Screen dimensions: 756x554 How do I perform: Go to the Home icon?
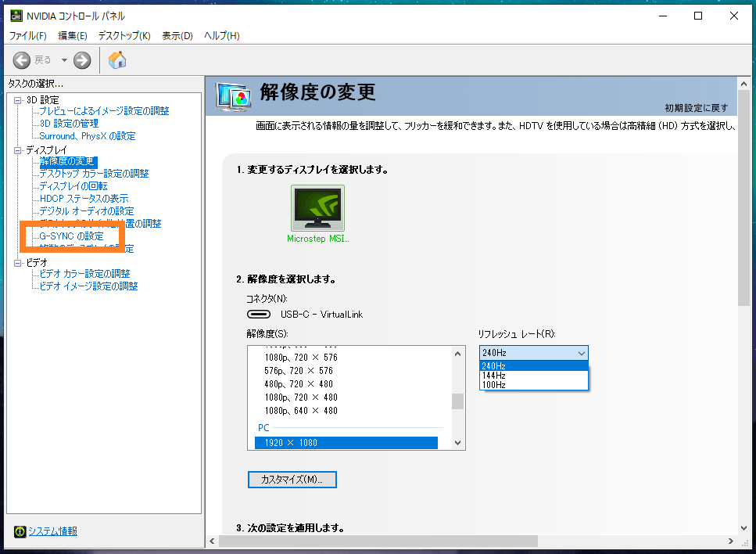[117, 59]
